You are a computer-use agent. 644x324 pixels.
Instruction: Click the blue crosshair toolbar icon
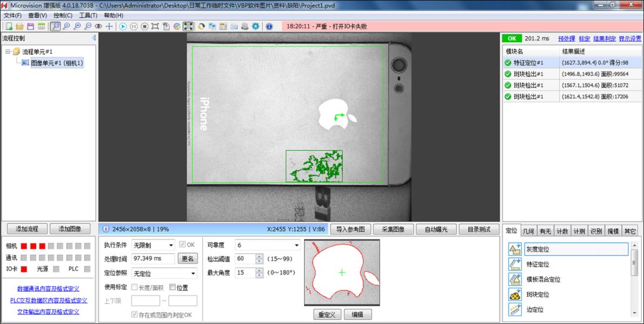point(109,26)
